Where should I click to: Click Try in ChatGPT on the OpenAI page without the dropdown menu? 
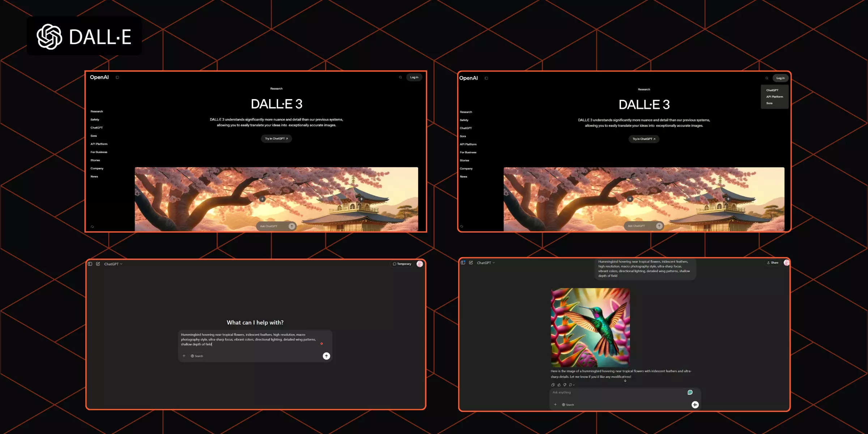pos(276,139)
